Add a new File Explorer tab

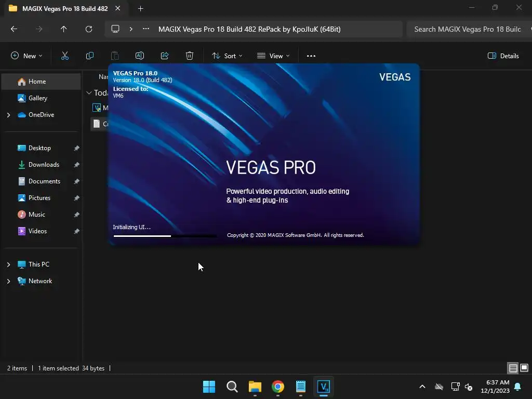pyautogui.click(x=140, y=8)
